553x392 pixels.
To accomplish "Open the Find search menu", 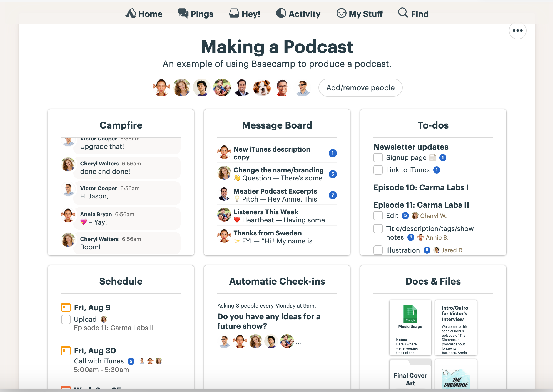I will (413, 14).
